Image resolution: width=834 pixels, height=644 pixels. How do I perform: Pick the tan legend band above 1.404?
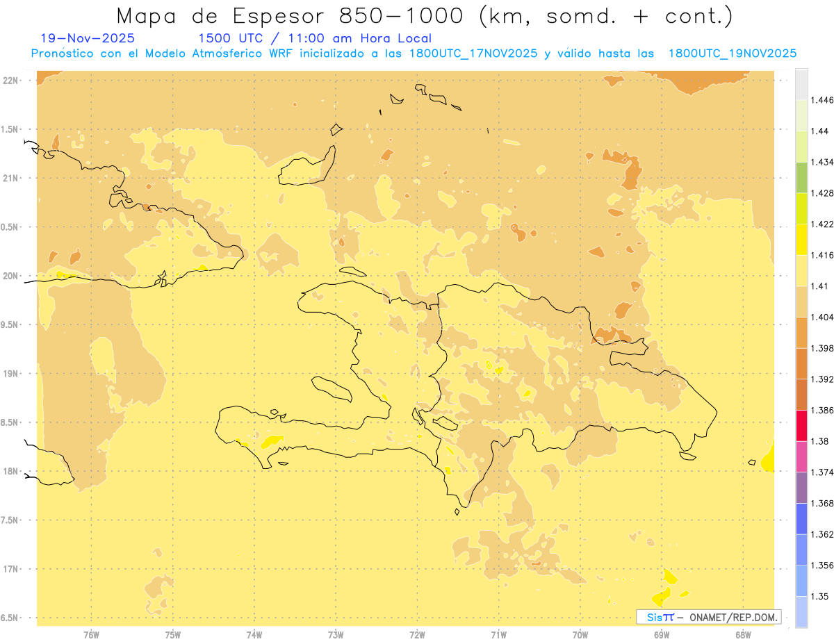pos(801,302)
